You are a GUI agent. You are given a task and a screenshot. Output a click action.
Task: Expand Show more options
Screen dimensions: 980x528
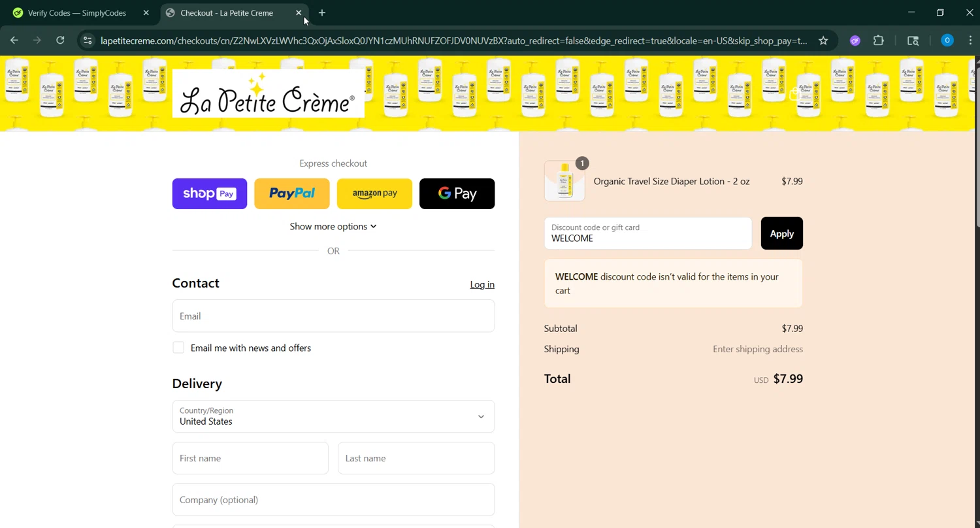coord(333,226)
